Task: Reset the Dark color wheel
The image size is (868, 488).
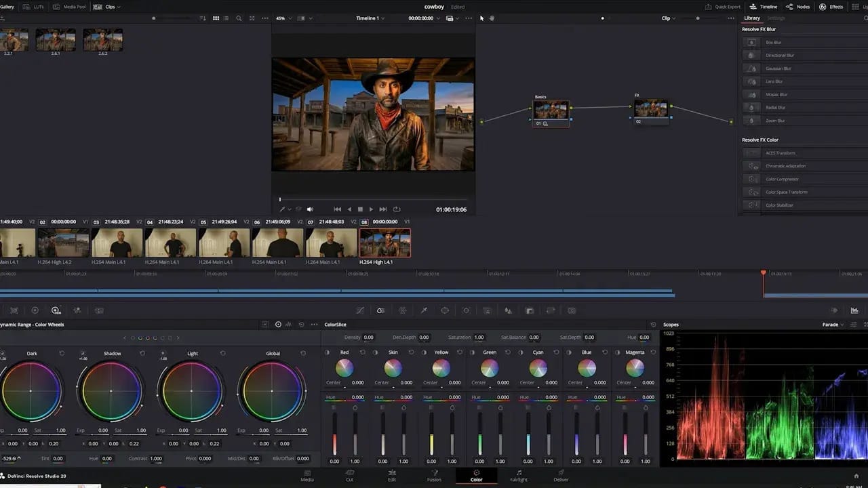Action: tap(62, 353)
